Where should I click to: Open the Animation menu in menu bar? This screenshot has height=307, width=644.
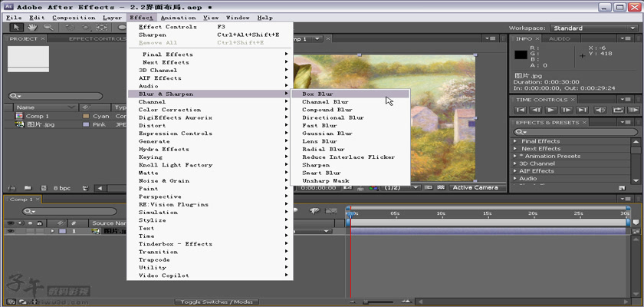coord(178,18)
